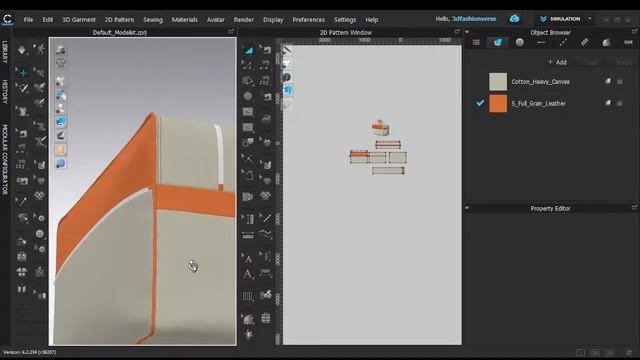
Task: Click the + Add fabric button
Action: (x=557, y=62)
